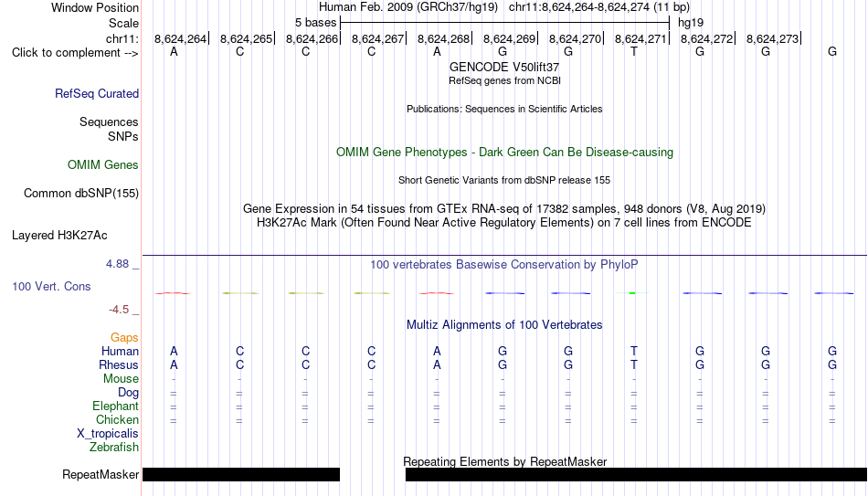Click the Zebrafish alignment row label
The image size is (868, 496).
[114, 448]
